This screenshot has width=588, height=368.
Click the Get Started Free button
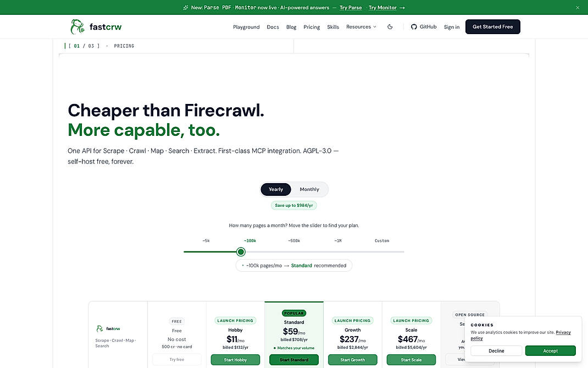(492, 26)
